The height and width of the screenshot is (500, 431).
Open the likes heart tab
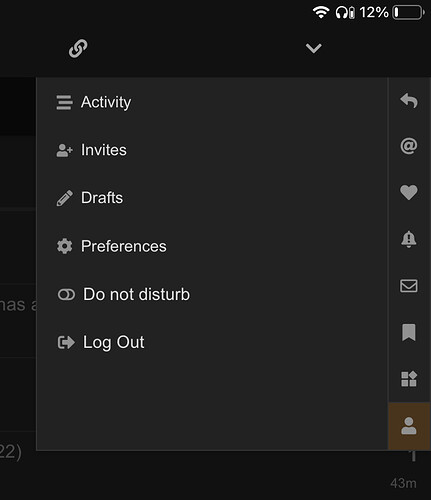[x=409, y=193]
